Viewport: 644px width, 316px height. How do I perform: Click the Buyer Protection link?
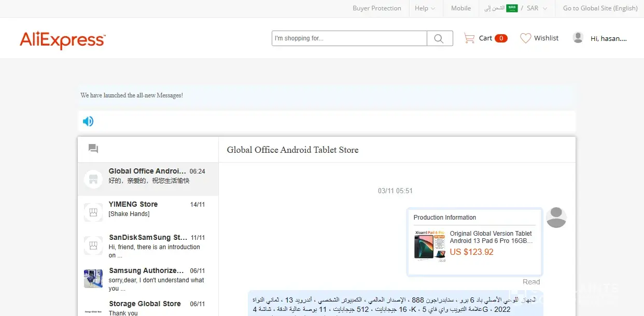click(376, 8)
